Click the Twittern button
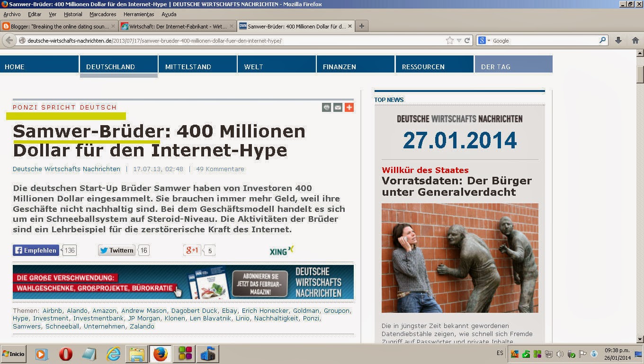This screenshot has height=364, width=644. pos(116,250)
